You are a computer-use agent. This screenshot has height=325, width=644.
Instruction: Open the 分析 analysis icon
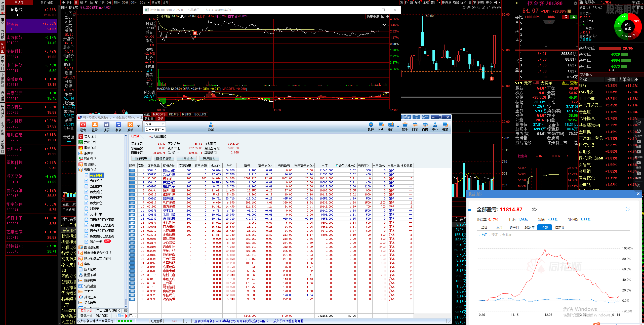[x=381, y=127]
